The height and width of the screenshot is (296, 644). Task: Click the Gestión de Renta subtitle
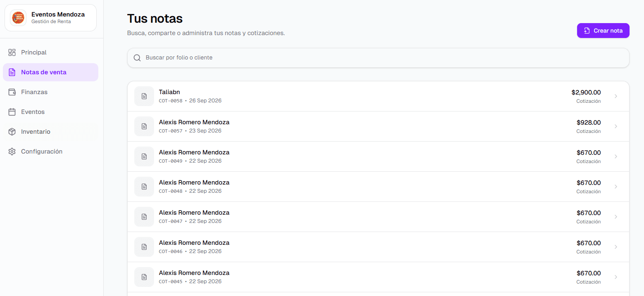[x=51, y=21]
